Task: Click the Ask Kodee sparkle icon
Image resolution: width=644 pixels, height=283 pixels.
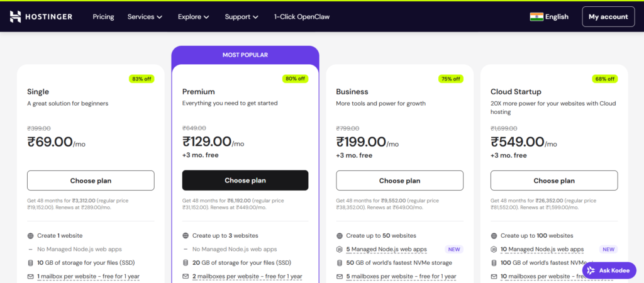Action: coord(592,270)
